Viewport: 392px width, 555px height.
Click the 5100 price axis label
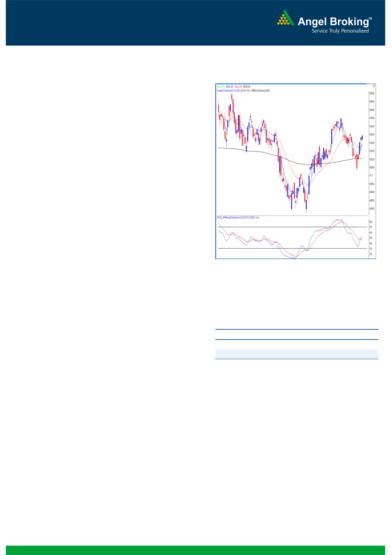372,159
